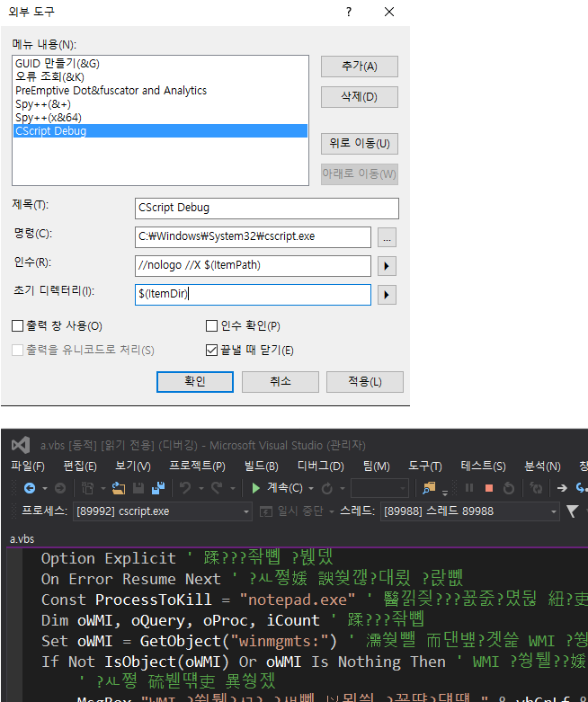This screenshot has width=588, height=702.
Task: Open the 팀(M) menu
Action: pyautogui.click(x=376, y=467)
